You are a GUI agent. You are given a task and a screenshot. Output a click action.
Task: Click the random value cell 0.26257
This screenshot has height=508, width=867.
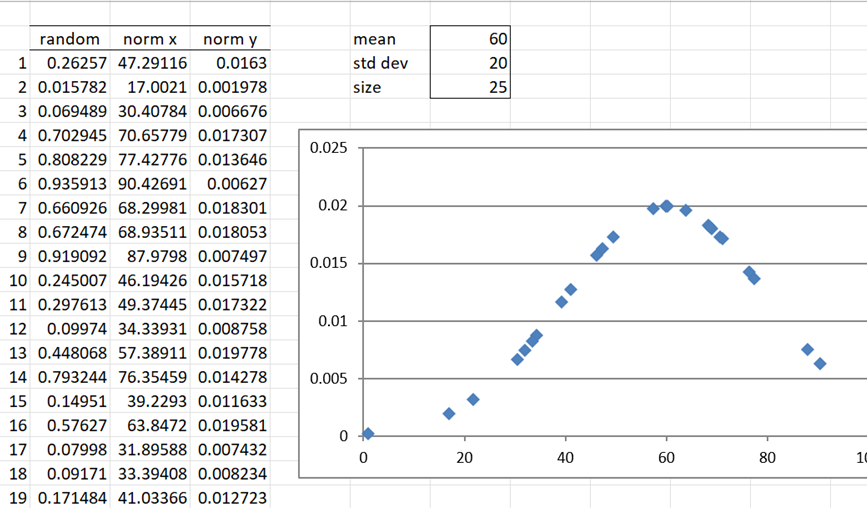[69, 63]
